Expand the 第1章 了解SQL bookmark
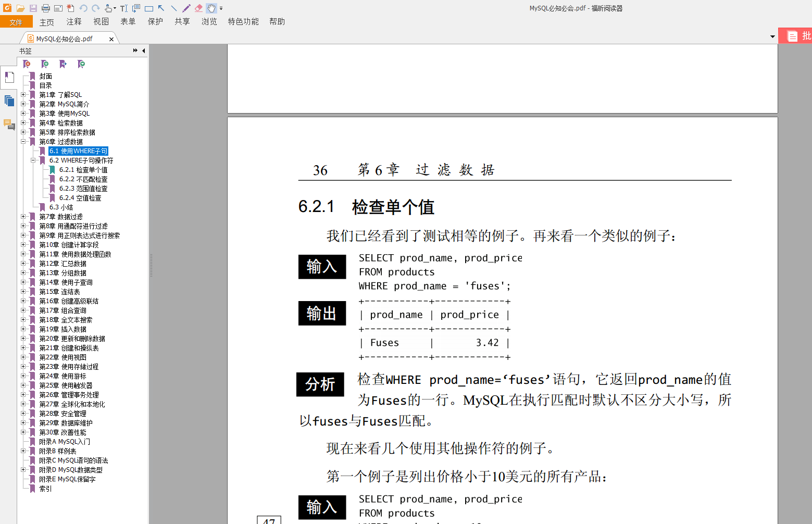The height and width of the screenshot is (524, 812). tap(23, 95)
